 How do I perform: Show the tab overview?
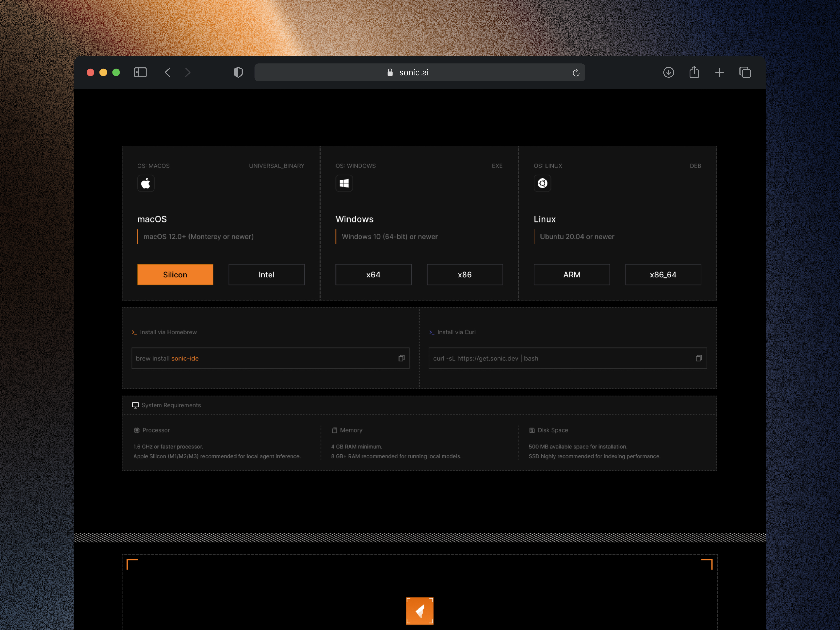[x=745, y=72]
